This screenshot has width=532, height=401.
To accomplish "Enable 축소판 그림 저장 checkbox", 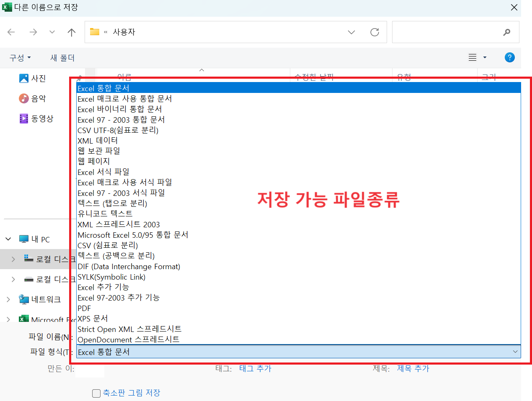I will (96, 393).
